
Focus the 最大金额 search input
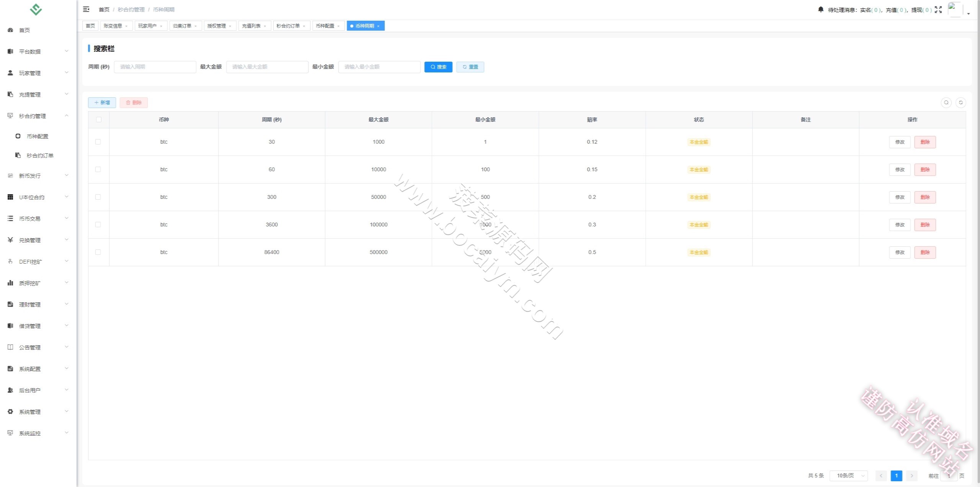coord(267,67)
